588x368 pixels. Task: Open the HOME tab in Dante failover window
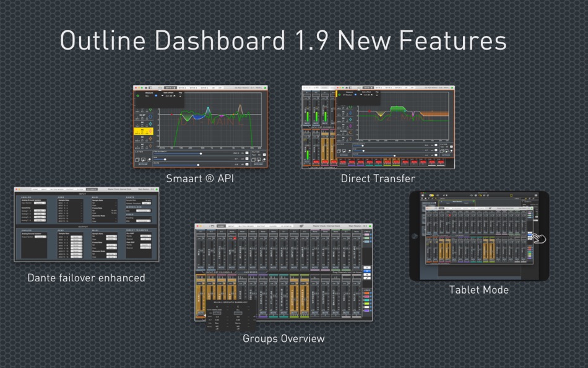tap(35, 189)
